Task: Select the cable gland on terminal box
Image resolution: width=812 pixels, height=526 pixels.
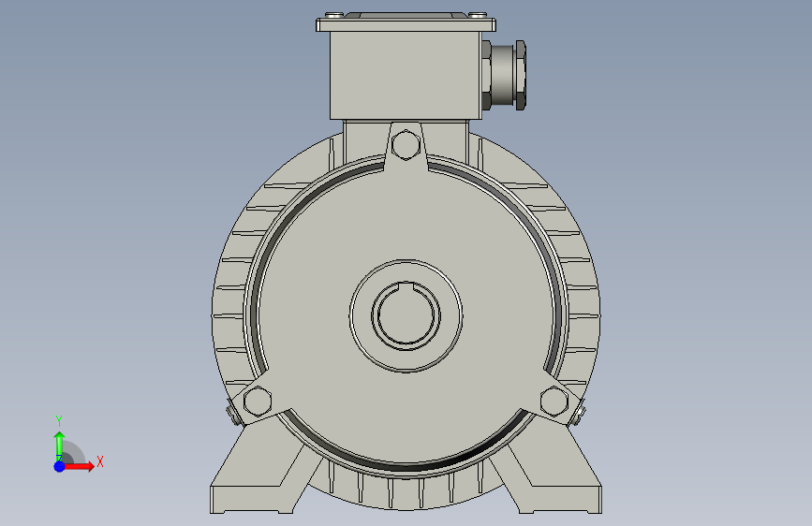Action: coord(505,75)
